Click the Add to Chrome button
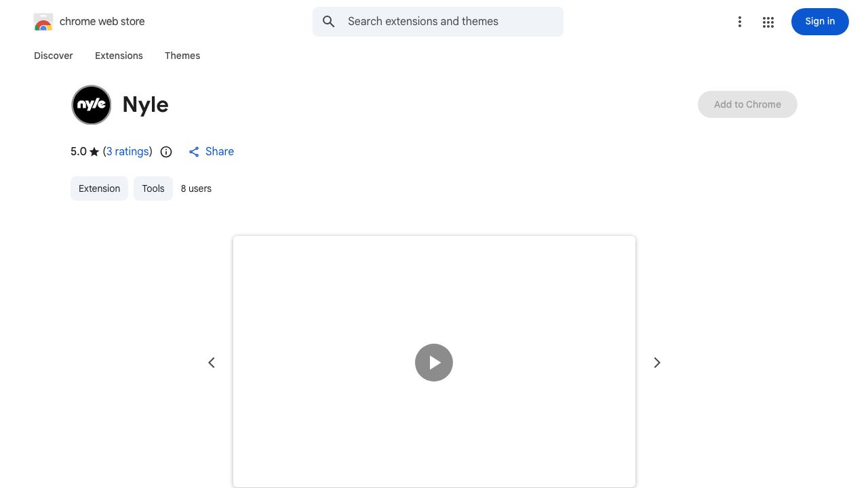Image resolution: width=868 pixels, height=488 pixels. [x=747, y=104]
